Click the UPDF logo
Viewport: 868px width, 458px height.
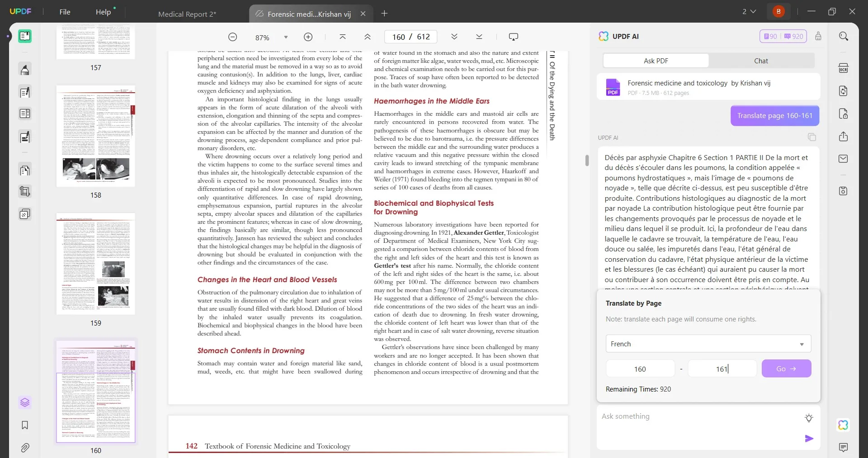point(20,11)
